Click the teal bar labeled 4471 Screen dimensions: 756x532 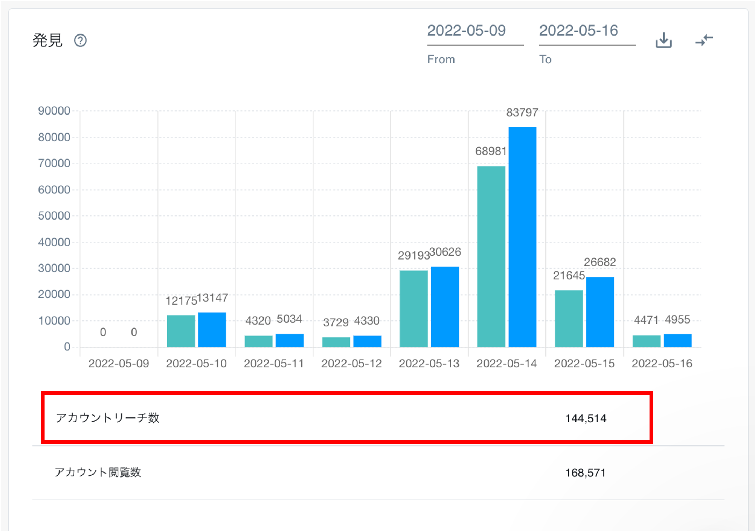point(646,341)
